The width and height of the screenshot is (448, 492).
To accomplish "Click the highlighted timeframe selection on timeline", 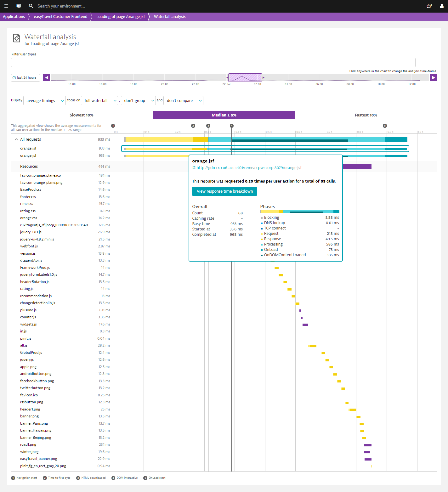I will tap(245, 77).
